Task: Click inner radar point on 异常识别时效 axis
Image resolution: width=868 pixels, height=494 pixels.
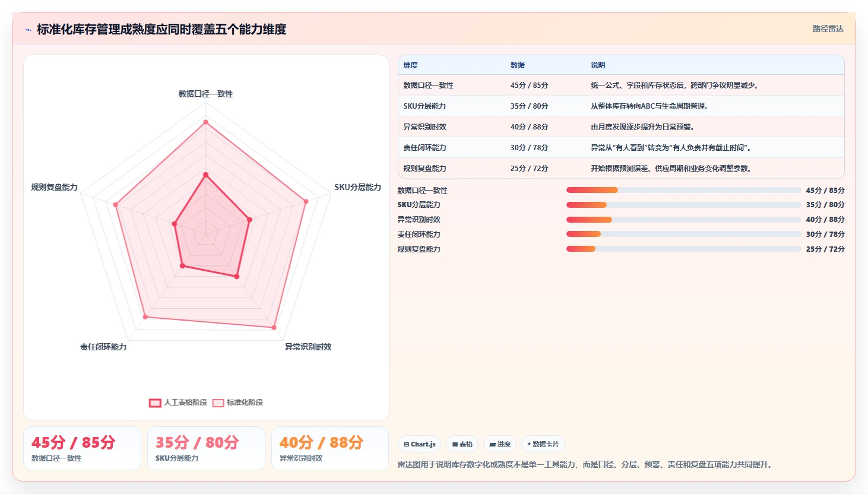Action: (237, 277)
